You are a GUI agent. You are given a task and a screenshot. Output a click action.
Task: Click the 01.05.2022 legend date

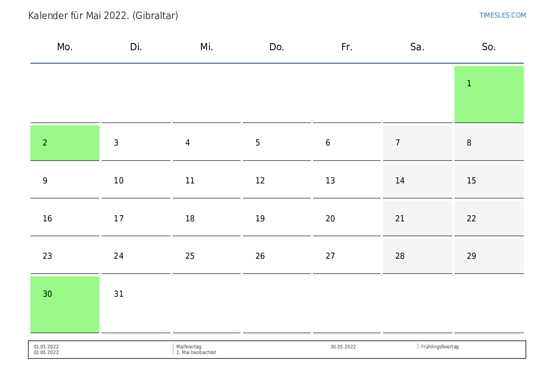tap(46, 347)
